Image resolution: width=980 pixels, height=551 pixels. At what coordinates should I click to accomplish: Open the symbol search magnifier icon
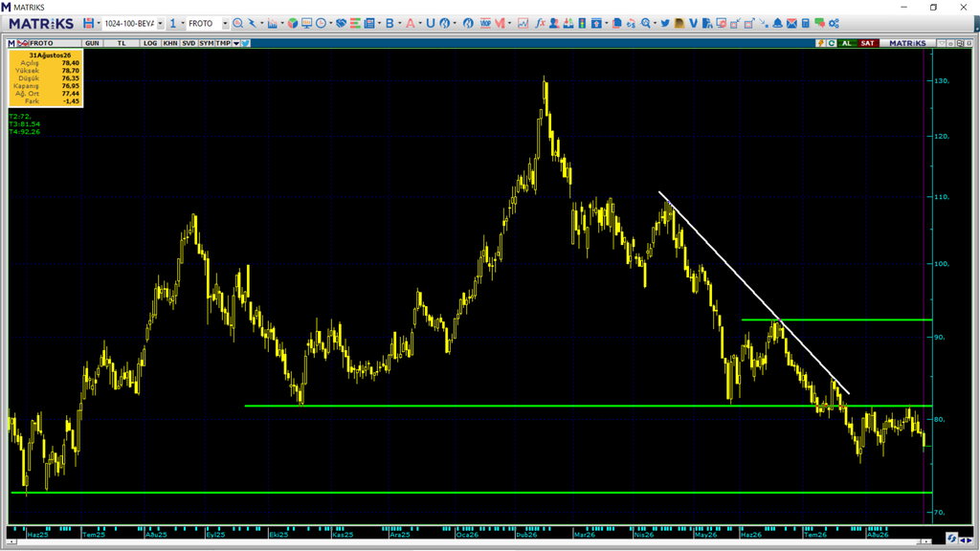point(237,23)
